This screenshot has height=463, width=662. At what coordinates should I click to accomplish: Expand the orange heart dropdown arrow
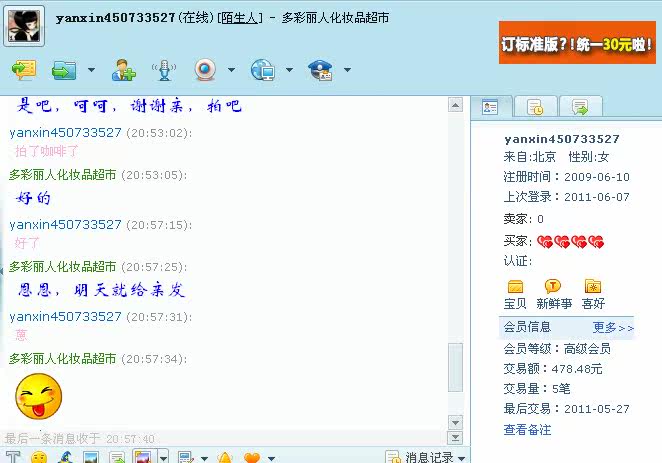pyautogui.click(x=271, y=458)
